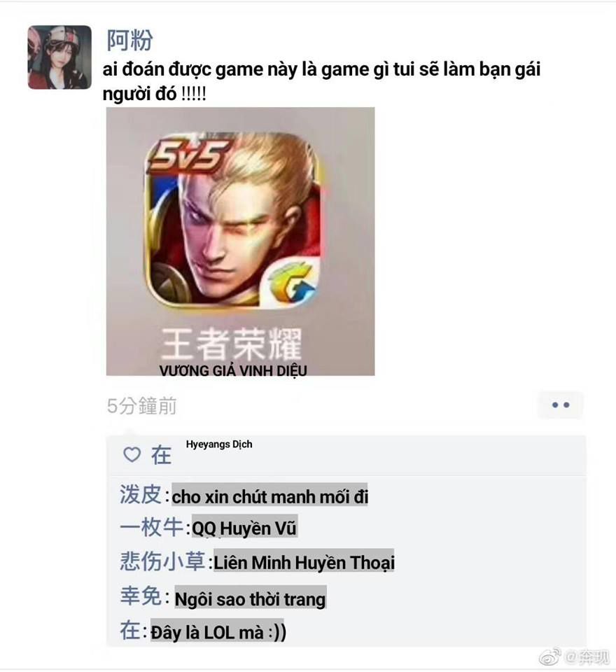Open commenter 一枚牛's profile
The height and width of the screenshot is (672, 616).
(x=151, y=526)
